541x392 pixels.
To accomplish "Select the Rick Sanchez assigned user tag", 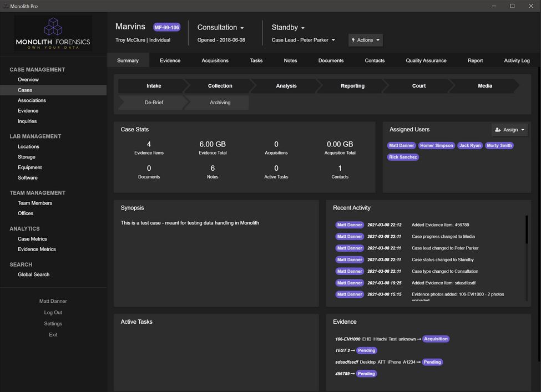I will [403, 157].
